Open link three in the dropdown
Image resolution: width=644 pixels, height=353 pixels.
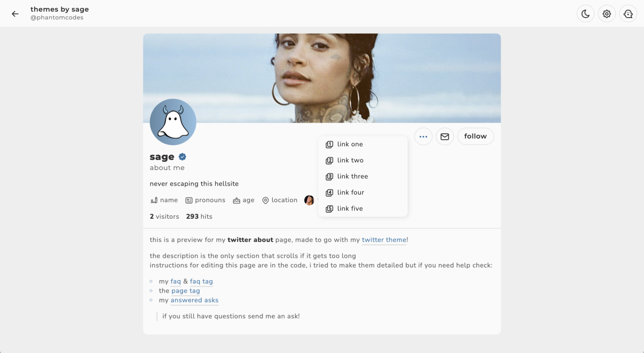pos(352,176)
